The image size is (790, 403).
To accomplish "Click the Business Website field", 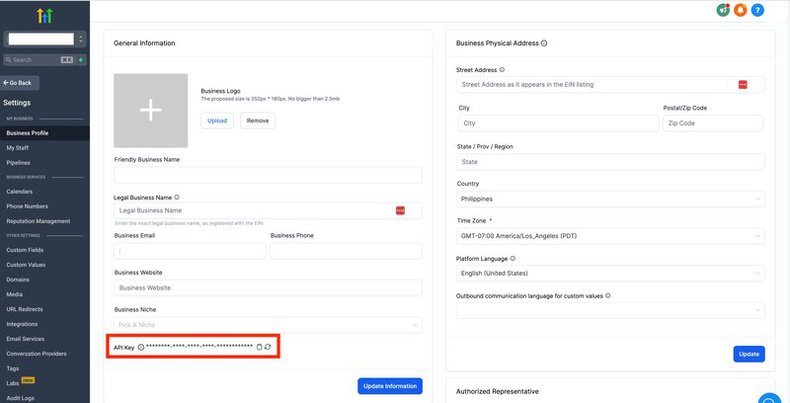I will [x=268, y=288].
